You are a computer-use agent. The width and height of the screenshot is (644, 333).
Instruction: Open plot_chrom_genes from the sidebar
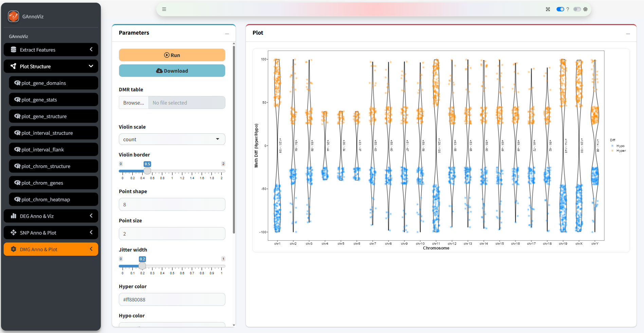click(53, 183)
